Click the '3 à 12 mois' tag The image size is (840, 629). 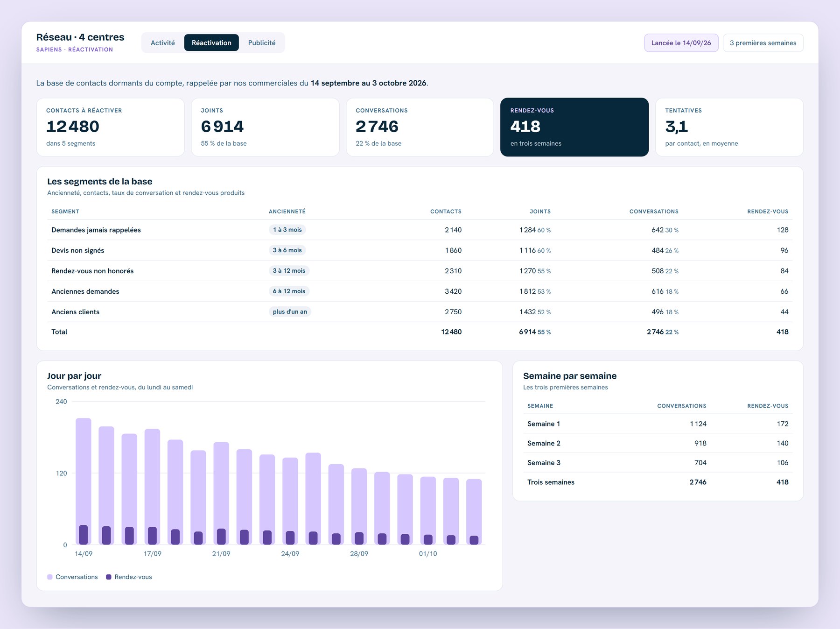pyautogui.click(x=289, y=271)
